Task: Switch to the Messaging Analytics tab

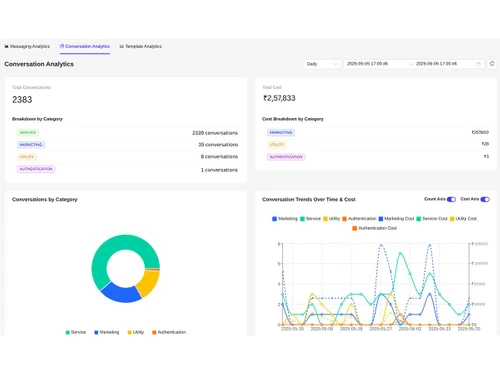Action: pos(27,46)
